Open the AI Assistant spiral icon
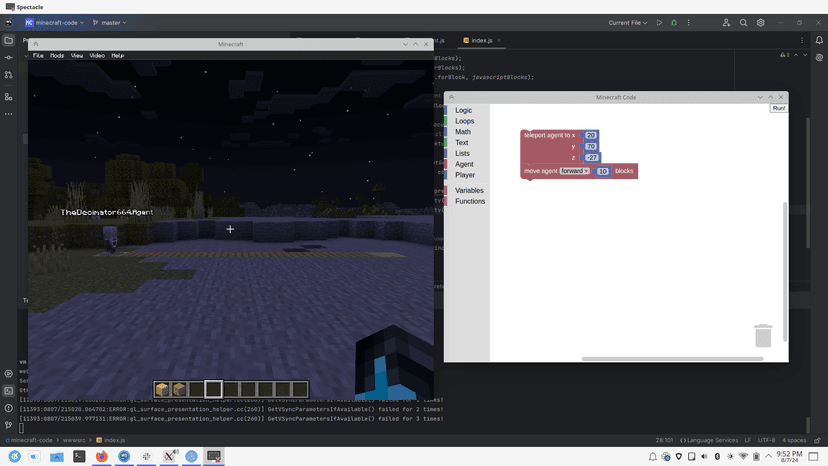This screenshot has height=466, width=828. coord(819,58)
